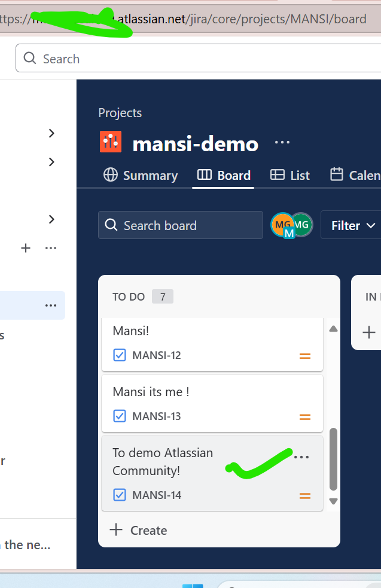
Task: Click the scroll down arrow in TO DO column
Action: pyautogui.click(x=333, y=501)
